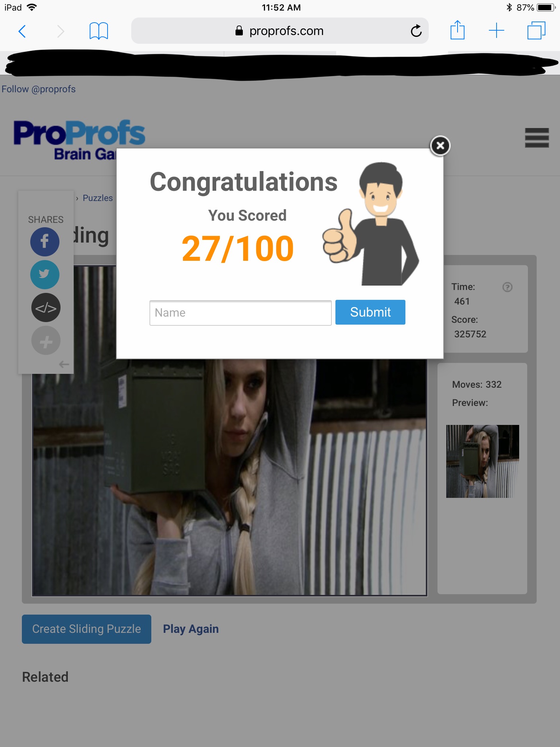Close the Congratulations popup
This screenshot has height=747, width=560.
point(440,146)
